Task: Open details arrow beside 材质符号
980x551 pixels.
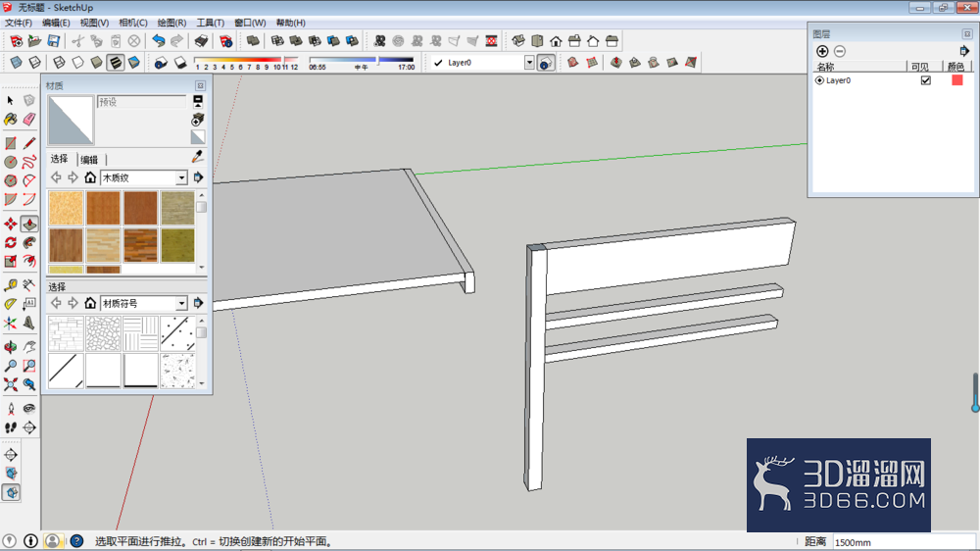Action: 198,303
